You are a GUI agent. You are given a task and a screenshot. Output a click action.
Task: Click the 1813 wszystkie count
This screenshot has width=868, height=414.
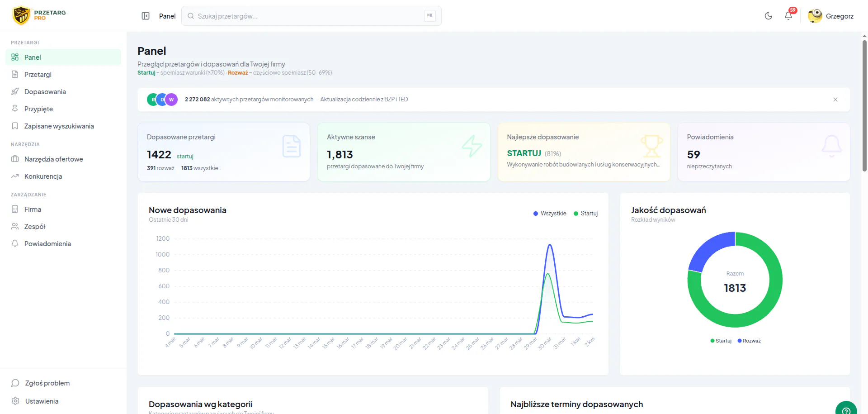coord(200,168)
